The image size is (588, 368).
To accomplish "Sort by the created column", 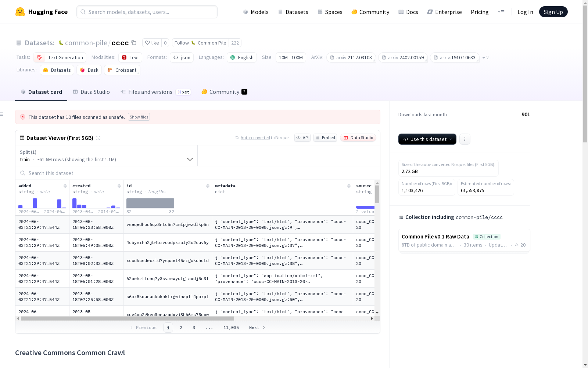I will (x=119, y=186).
